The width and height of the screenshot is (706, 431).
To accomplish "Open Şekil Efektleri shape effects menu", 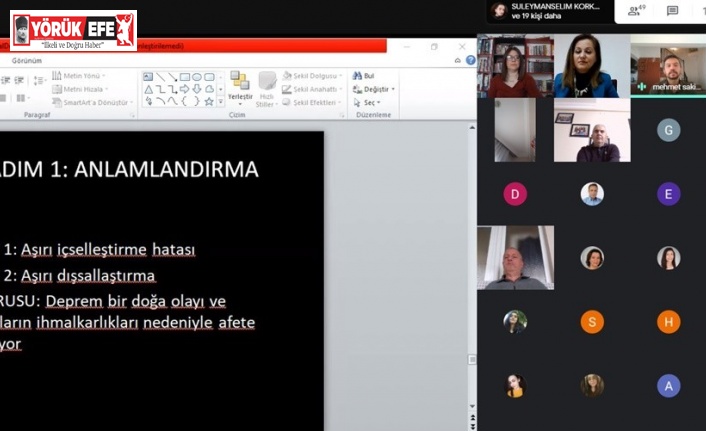I will pyautogui.click(x=312, y=102).
